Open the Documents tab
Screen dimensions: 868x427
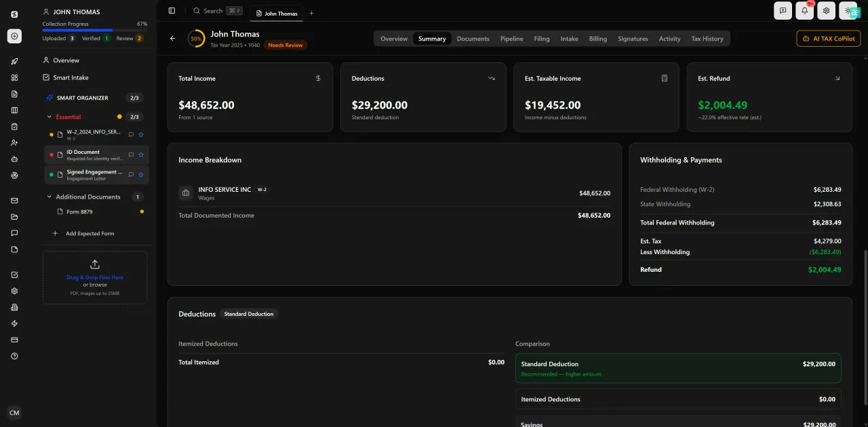click(473, 39)
